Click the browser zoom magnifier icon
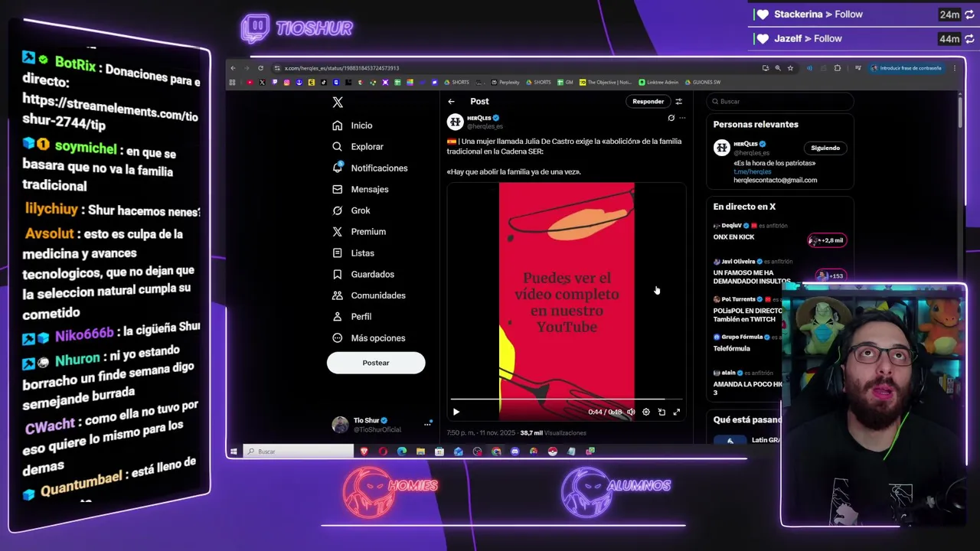The image size is (980, 551). 779,68
